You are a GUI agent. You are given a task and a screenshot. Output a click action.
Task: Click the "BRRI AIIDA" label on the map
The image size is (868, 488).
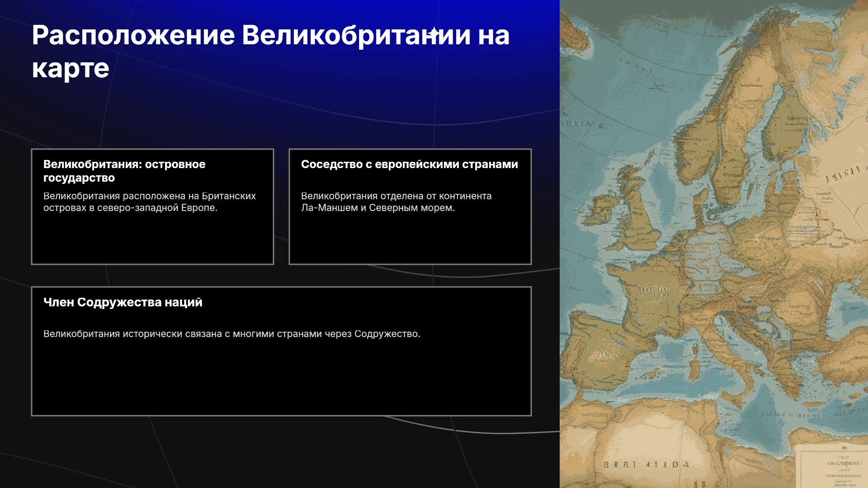(646, 465)
